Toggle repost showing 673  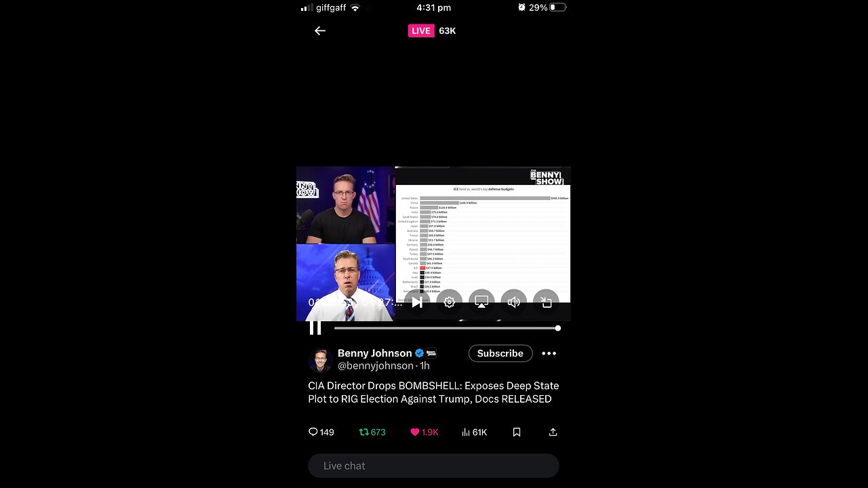point(372,432)
